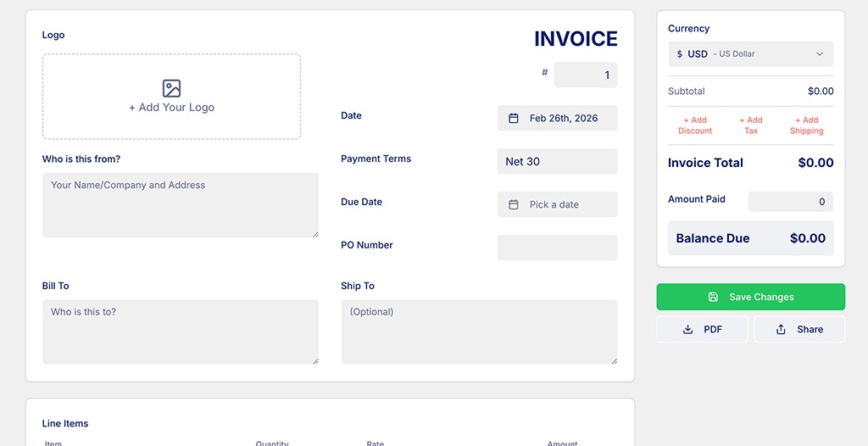This screenshot has width=868, height=446.
Task: Open the Date picker showing Feb 26th, 2026
Action: coord(557,118)
